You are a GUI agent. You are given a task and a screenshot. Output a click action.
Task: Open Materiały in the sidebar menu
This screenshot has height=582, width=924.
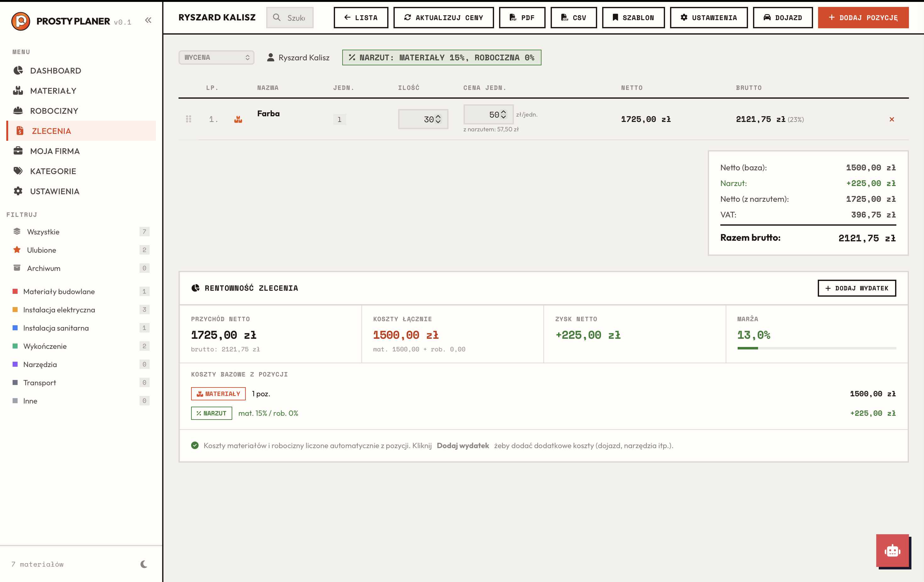click(53, 91)
